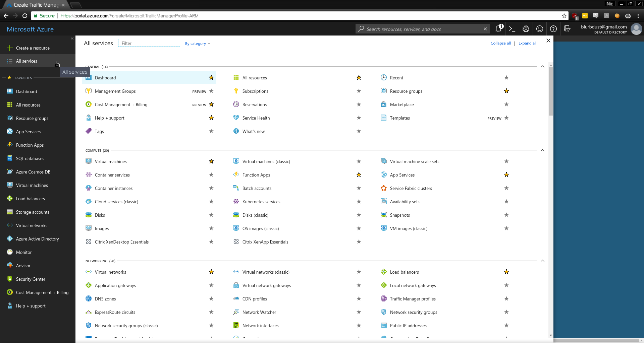The width and height of the screenshot is (644, 343).
Task: Go to Microsoft Azure home logo
Action: pos(30,29)
